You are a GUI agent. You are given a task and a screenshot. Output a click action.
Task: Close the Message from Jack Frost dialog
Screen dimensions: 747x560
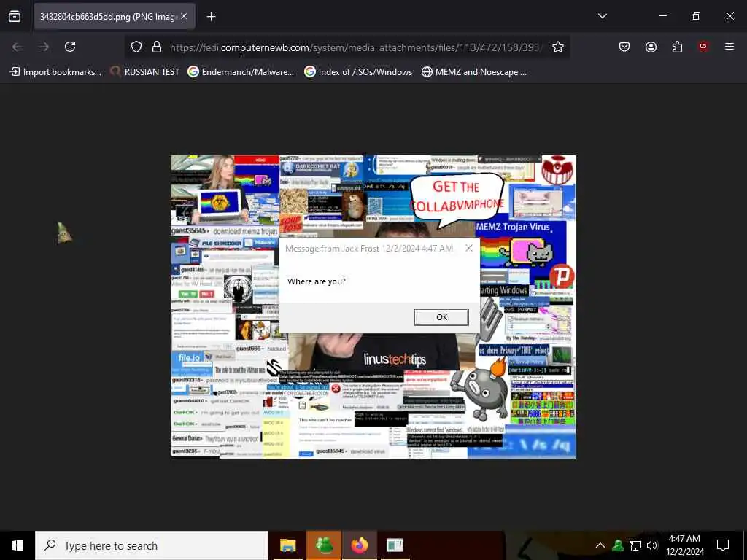pos(469,248)
